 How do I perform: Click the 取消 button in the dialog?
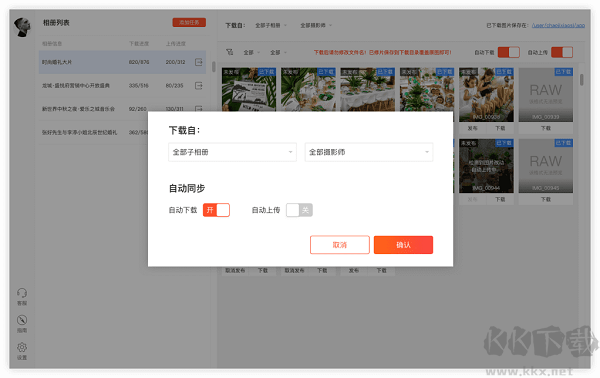340,245
